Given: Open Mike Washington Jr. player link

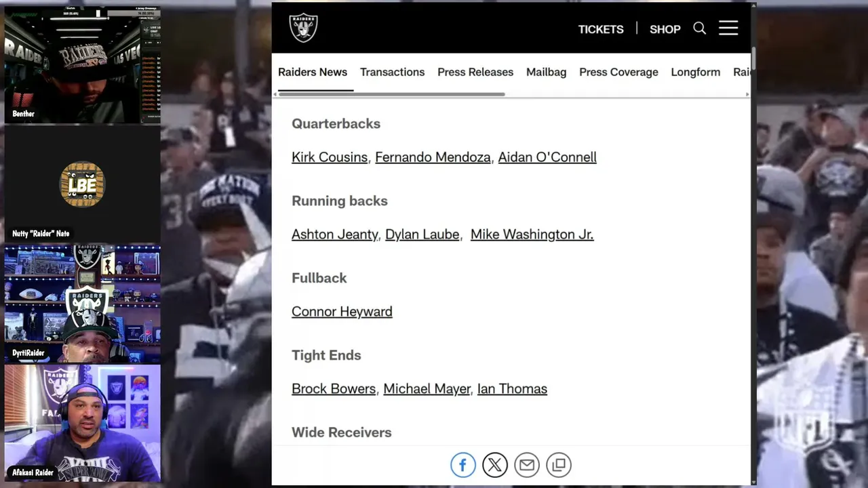Looking at the screenshot, I should (532, 235).
